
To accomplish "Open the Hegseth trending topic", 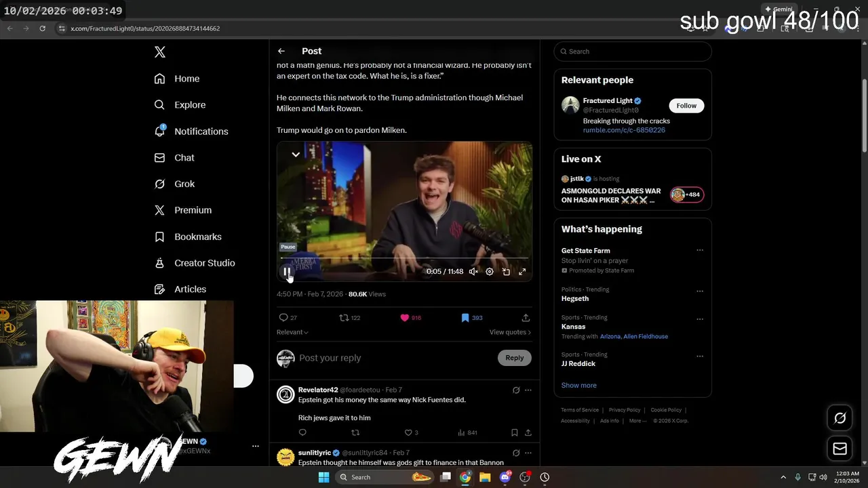I will pos(575,299).
